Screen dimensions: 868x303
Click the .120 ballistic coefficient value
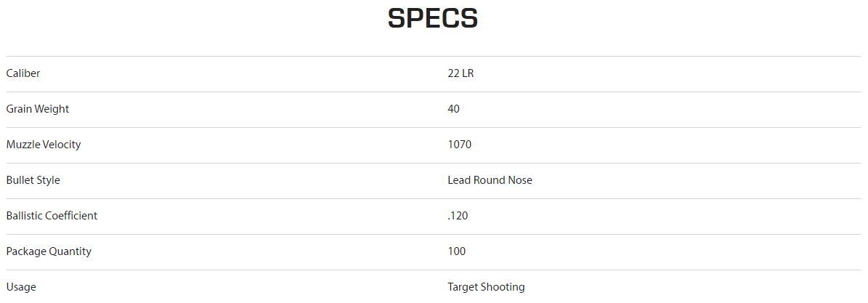pos(458,216)
